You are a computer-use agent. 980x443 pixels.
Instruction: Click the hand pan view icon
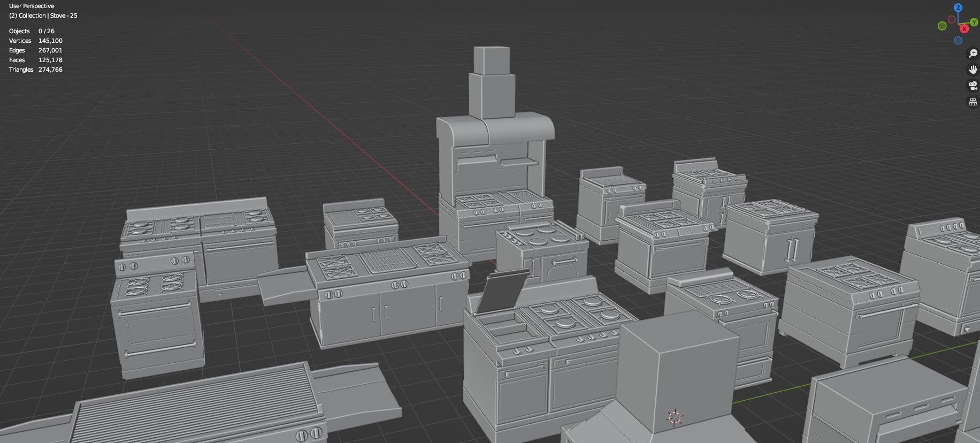point(973,70)
